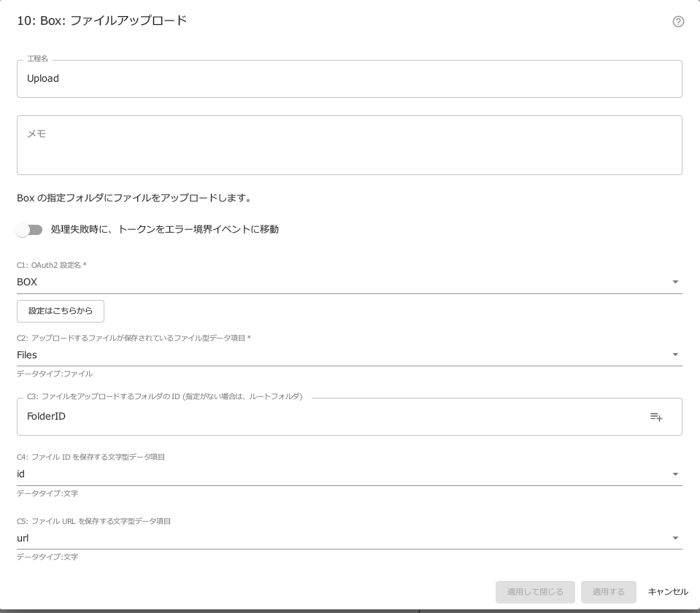Click the データタイプ:ファイル hint text
The width and height of the screenshot is (700, 613).
pyautogui.click(x=55, y=374)
